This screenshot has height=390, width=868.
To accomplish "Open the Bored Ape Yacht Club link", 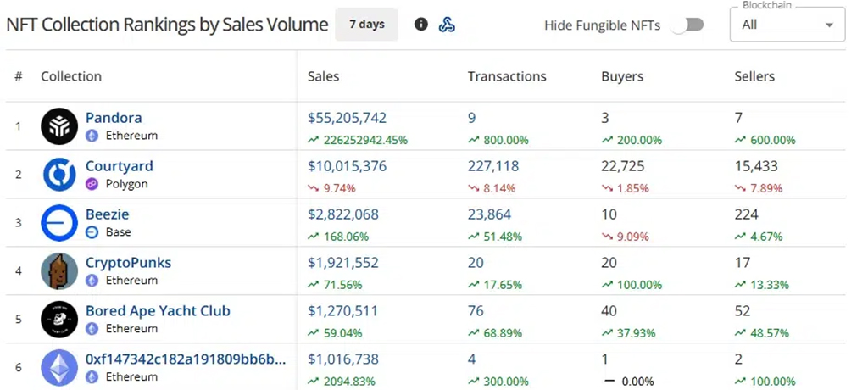I will point(158,311).
